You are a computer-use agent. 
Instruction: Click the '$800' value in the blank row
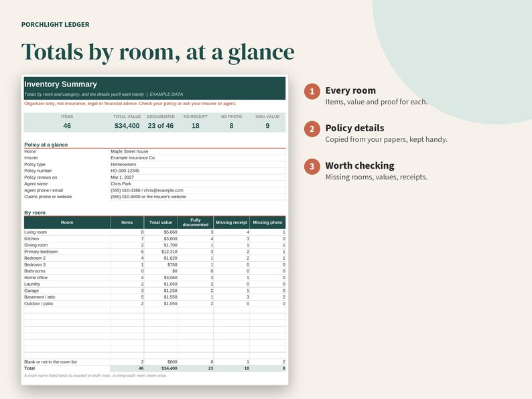172,362
